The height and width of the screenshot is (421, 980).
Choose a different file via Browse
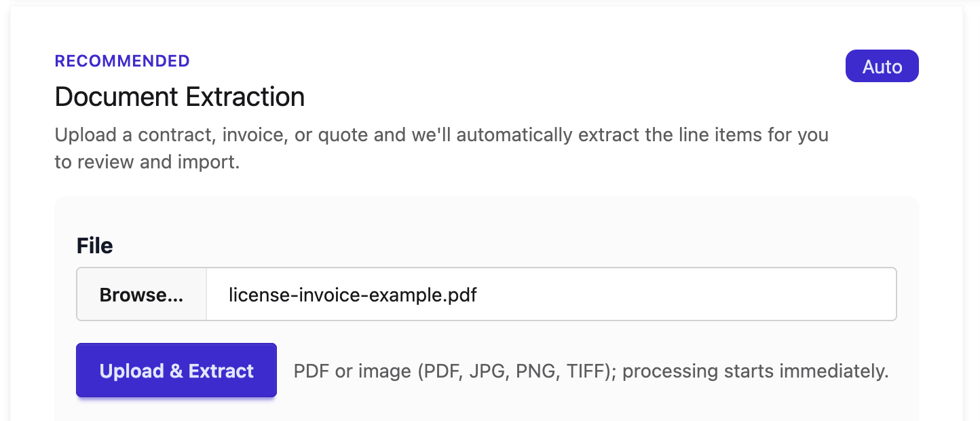[x=140, y=294]
